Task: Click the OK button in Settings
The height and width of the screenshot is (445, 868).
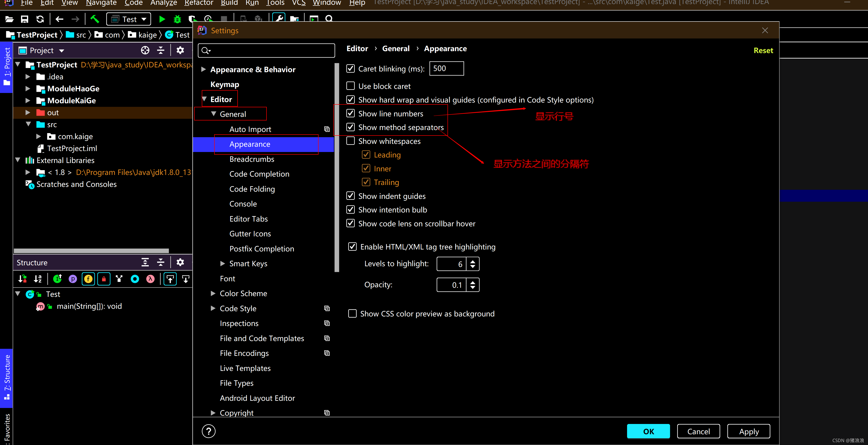Action: [648, 432]
